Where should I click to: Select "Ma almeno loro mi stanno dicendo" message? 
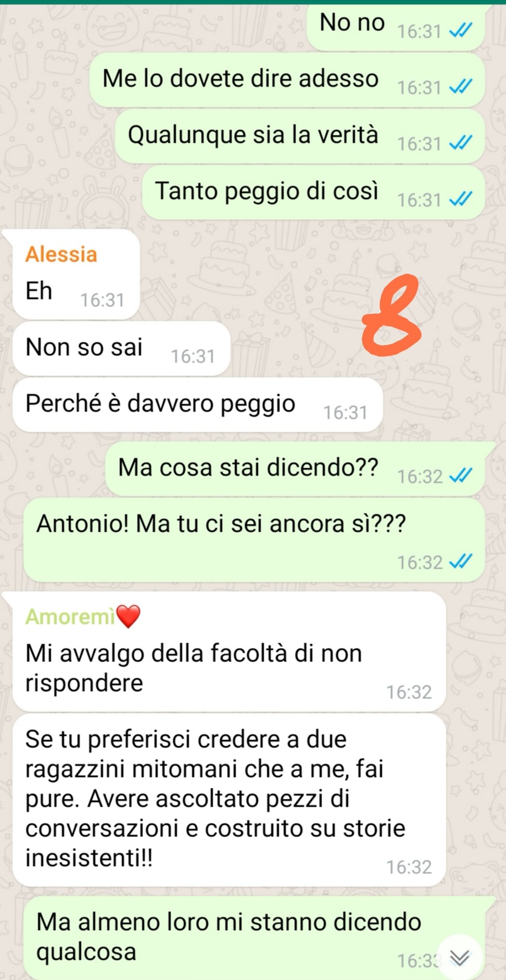(254, 937)
